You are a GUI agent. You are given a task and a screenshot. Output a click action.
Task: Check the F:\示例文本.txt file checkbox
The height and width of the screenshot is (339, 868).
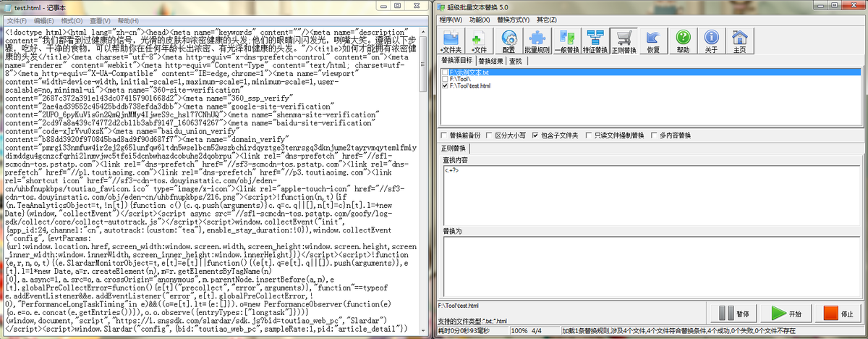(x=444, y=72)
